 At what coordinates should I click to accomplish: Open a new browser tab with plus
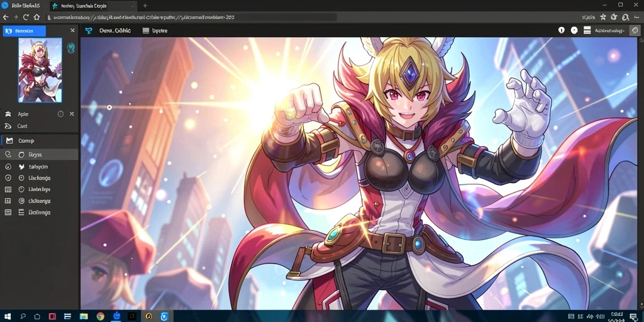point(145,6)
